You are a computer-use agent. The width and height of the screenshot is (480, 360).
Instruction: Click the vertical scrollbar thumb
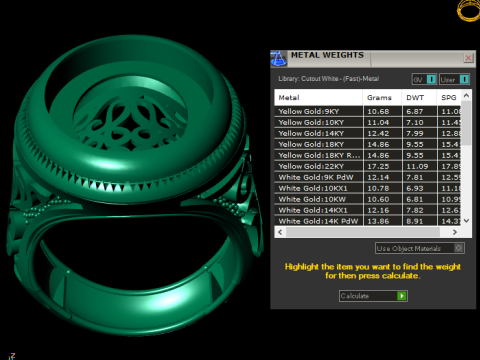[x=466, y=123]
